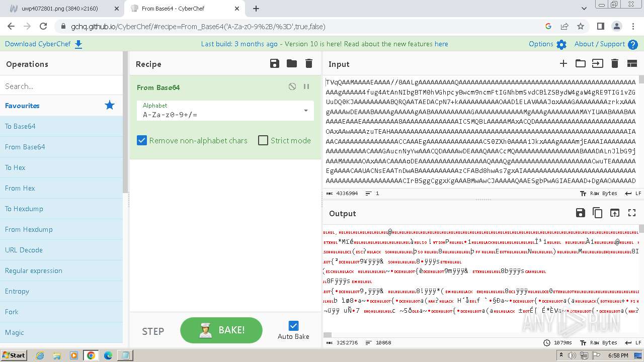Select From Hex operation
This screenshot has width=644, height=362.
tap(61, 188)
